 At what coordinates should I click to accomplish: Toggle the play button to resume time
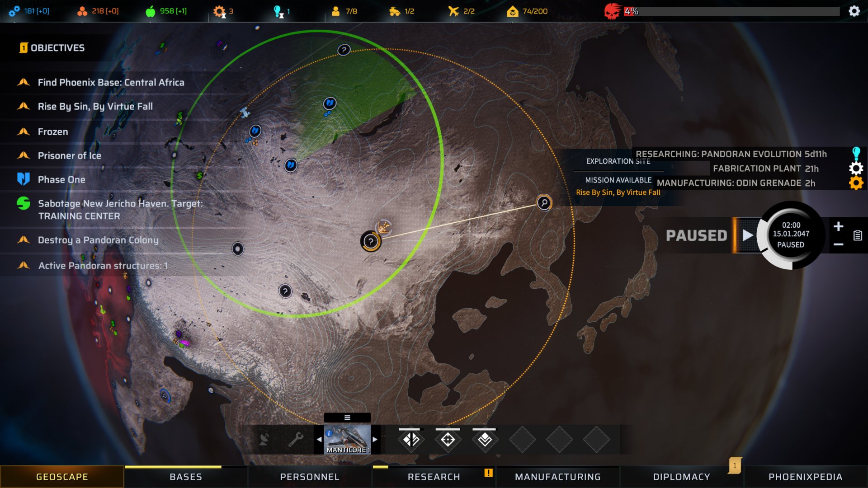(x=746, y=235)
